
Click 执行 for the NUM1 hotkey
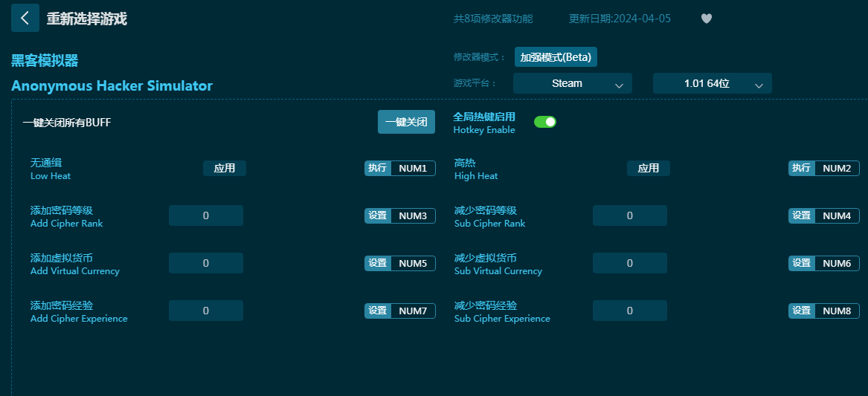(378, 168)
